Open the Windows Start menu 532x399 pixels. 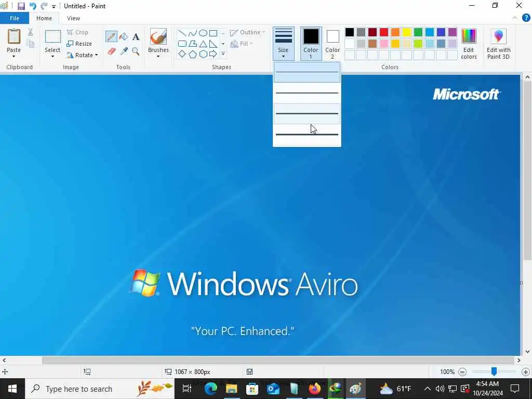(x=12, y=389)
